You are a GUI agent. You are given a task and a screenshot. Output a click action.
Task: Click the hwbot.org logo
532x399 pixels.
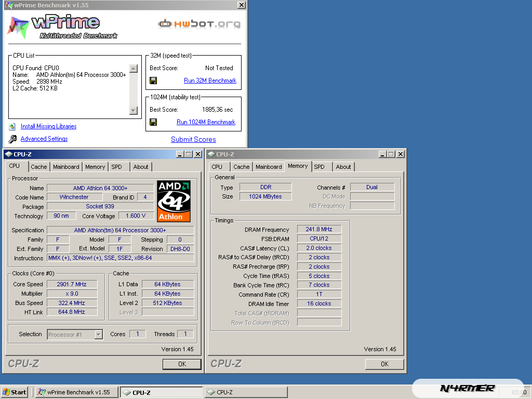[x=199, y=24]
